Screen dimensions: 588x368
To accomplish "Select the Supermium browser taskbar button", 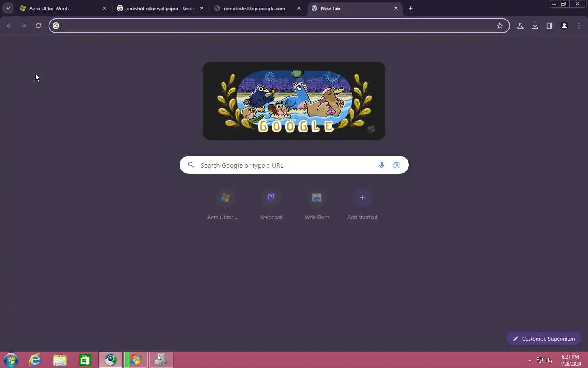I will click(111, 360).
